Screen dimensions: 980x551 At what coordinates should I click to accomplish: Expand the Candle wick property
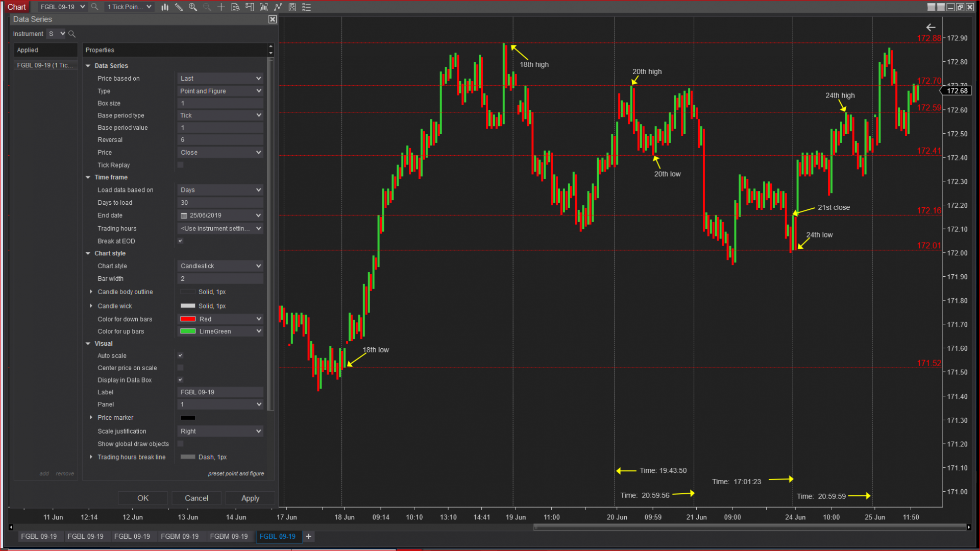(91, 306)
